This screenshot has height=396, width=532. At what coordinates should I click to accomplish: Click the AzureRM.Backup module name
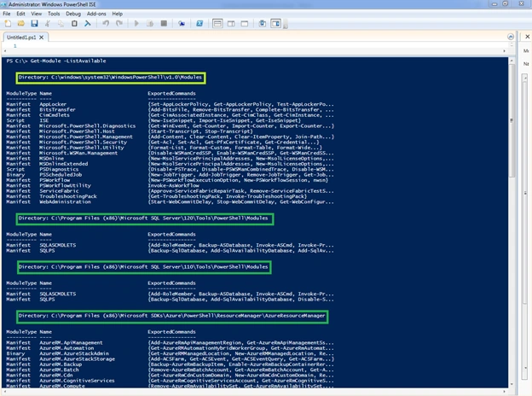pyautogui.click(x=61, y=364)
